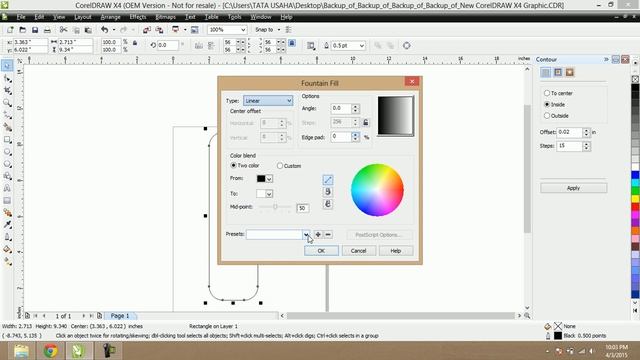Select the Zoom tool in the toolbox

coord(7,103)
